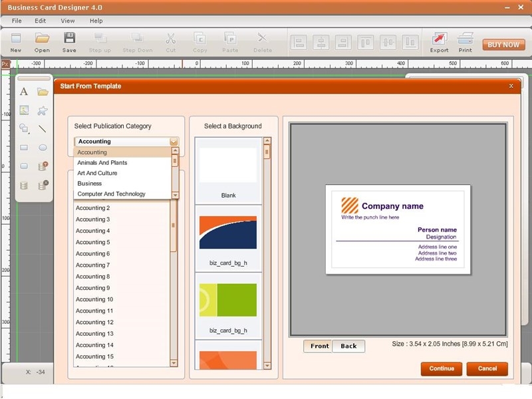The width and height of the screenshot is (532, 399).
Task: Click the Line drawing tool
Action: point(43,129)
